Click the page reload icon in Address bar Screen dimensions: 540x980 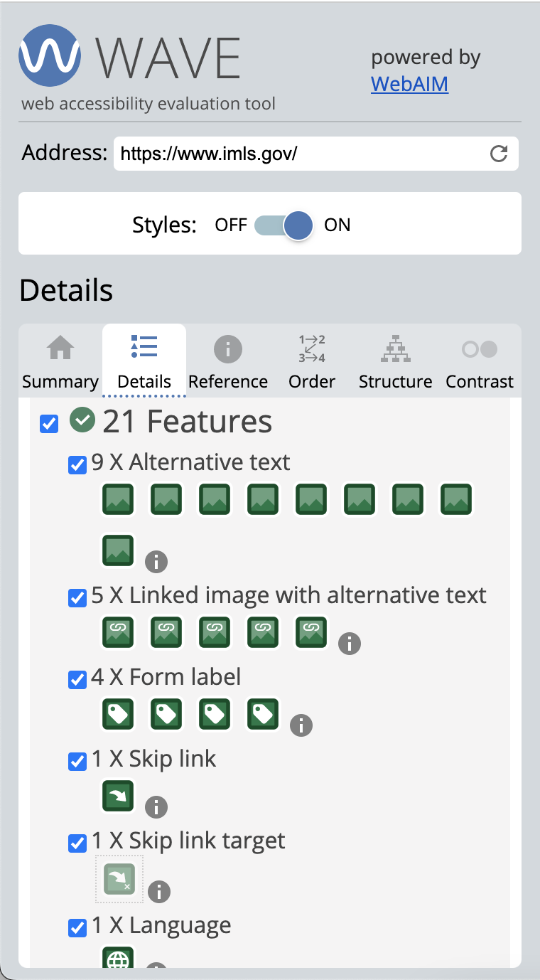(498, 154)
